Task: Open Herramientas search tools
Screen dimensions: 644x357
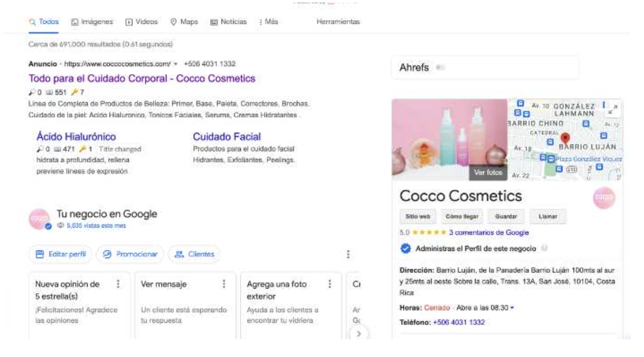Action: point(338,22)
